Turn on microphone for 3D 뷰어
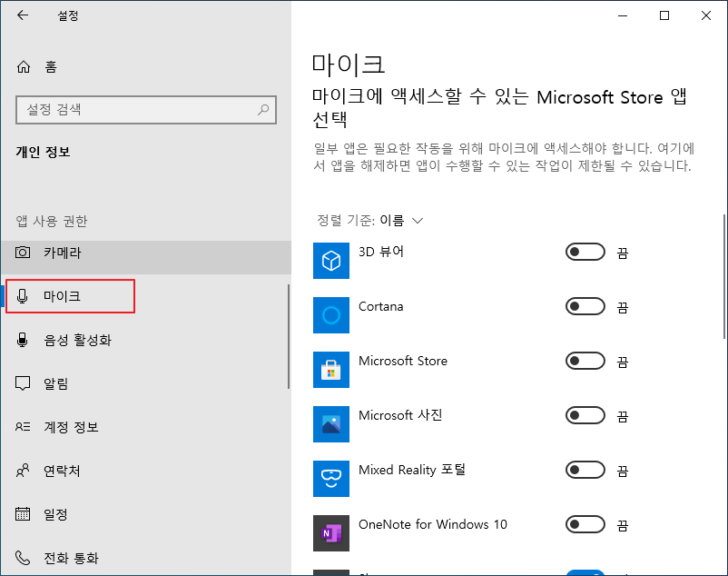This screenshot has width=728, height=576. tap(585, 253)
